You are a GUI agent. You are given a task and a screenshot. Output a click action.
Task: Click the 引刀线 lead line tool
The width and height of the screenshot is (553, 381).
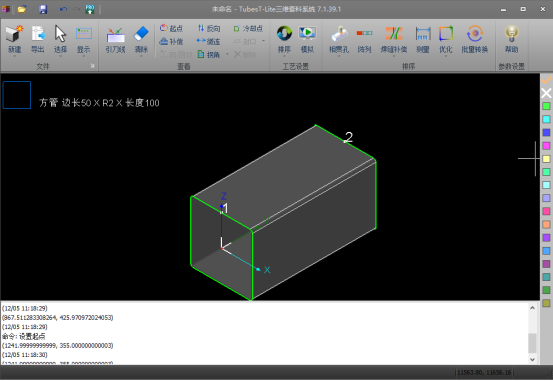click(115, 40)
